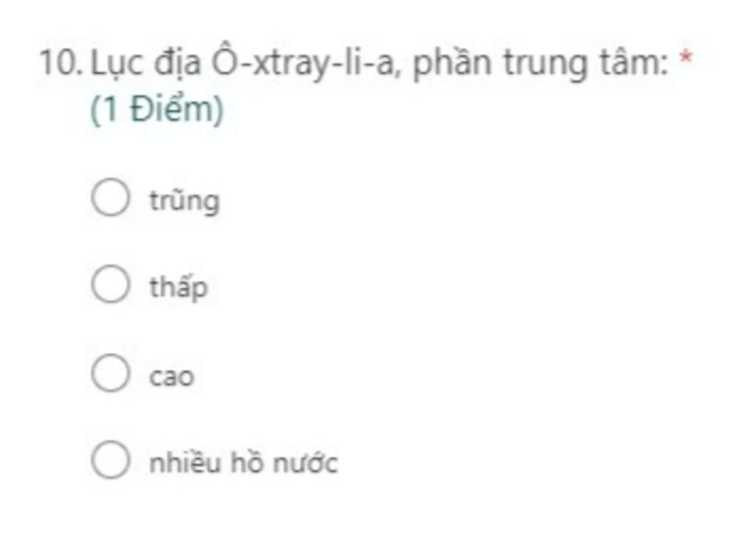This screenshot has width=756, height=540.
Task: Mark the 'nhiều hồ nước' radio circle
Action: (x=111, y=459)
